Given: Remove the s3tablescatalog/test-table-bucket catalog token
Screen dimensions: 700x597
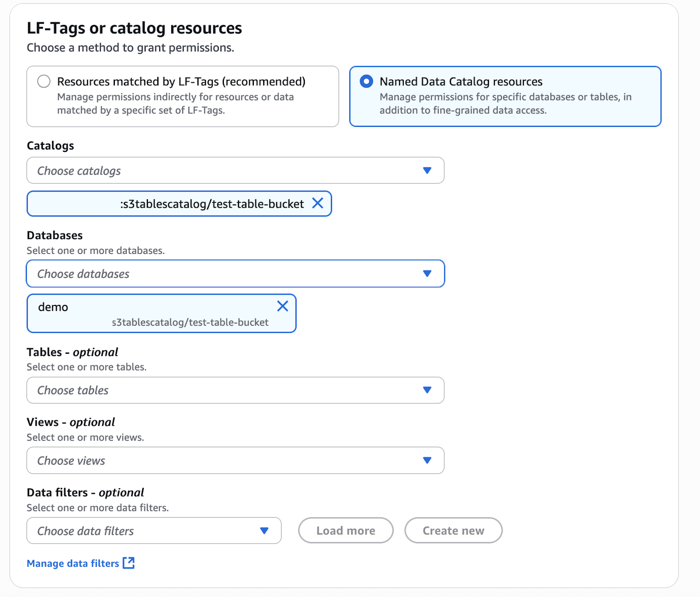Looking at the screenshot, I should 318,203.
